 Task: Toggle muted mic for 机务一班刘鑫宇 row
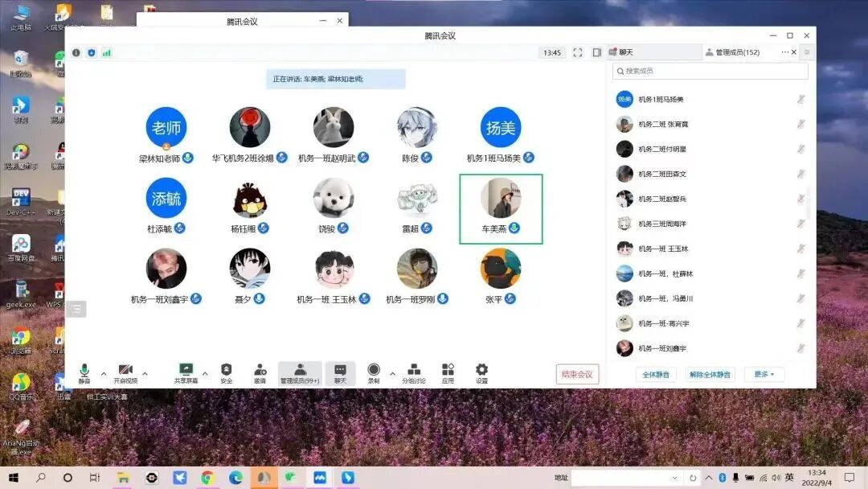tap(800, 348)
